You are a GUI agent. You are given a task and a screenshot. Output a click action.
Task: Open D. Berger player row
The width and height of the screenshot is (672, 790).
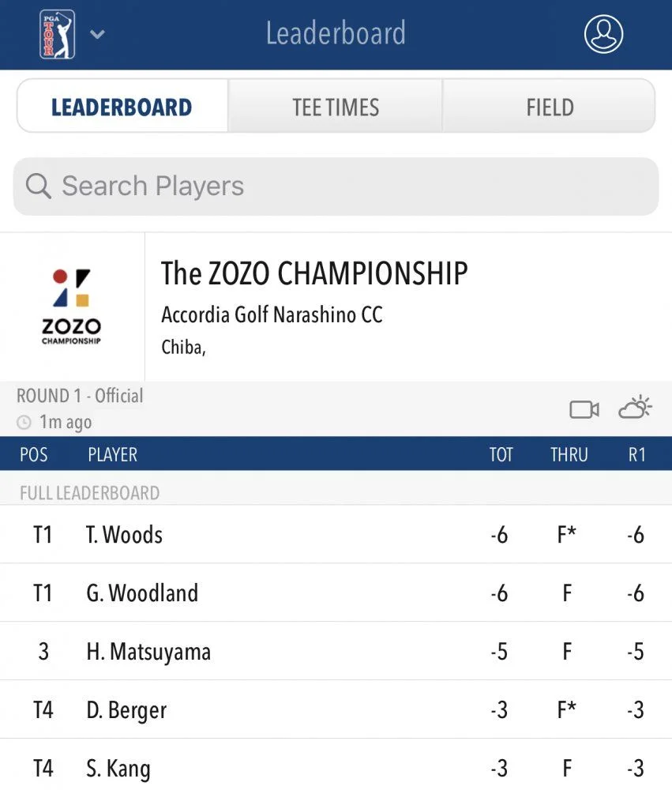point(336,710)
